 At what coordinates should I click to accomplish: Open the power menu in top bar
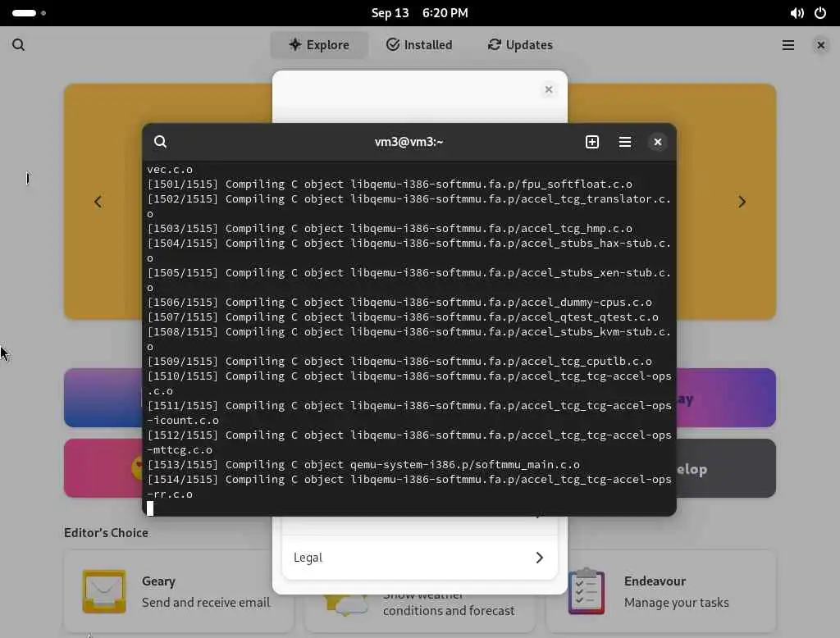click(820, 13)
